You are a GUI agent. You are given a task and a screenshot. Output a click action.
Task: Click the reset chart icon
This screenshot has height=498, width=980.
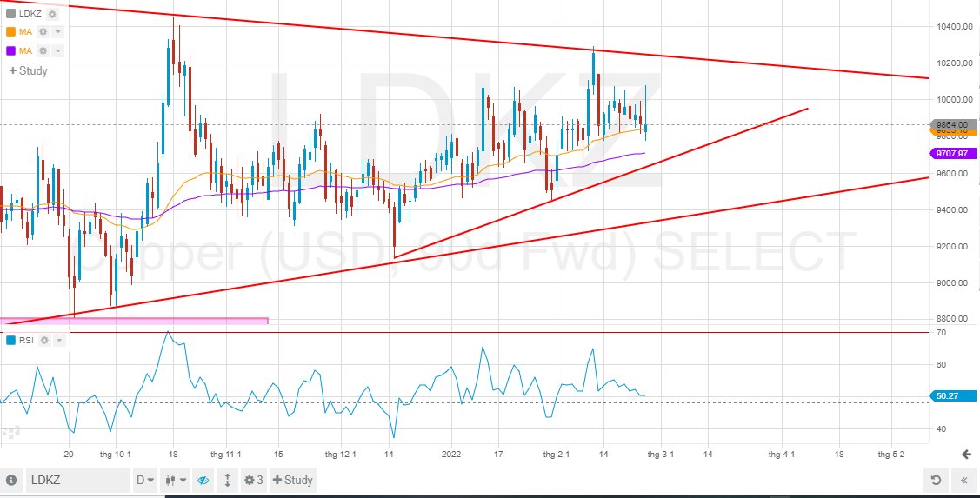tap(936, 481)
